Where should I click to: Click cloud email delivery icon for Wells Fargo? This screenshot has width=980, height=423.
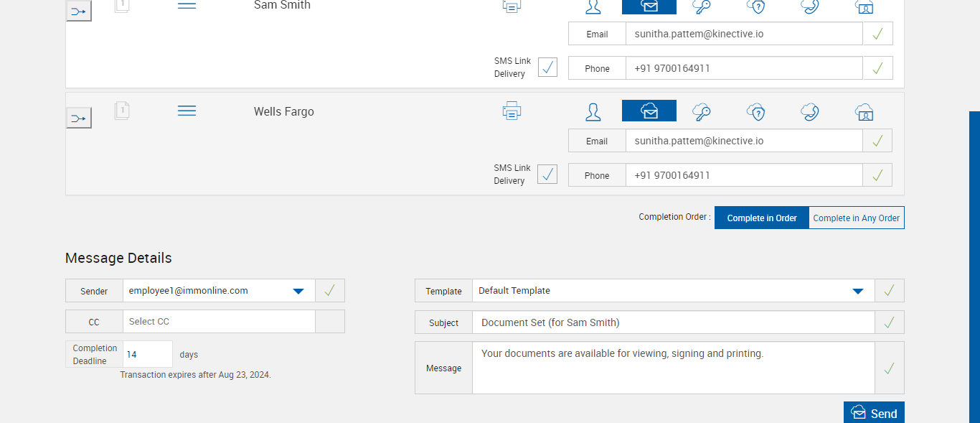pyautogui.click(x=649, y=111)
